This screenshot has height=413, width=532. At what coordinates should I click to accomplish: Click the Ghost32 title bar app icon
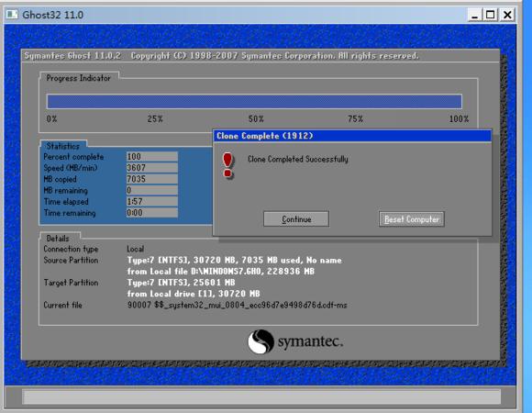coord(12,15)
